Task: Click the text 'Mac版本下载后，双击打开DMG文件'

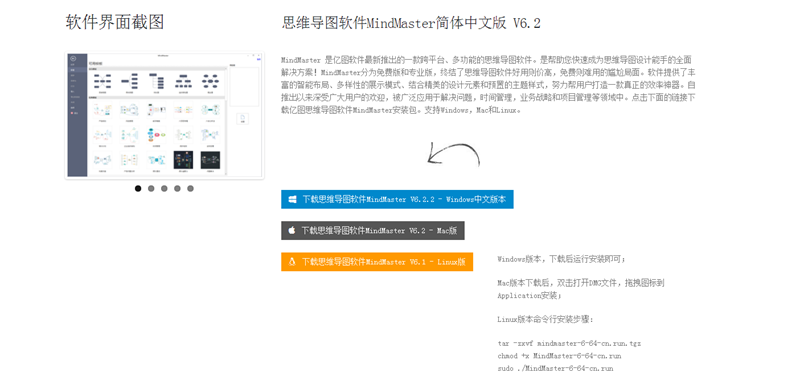Action: (558, 283)
